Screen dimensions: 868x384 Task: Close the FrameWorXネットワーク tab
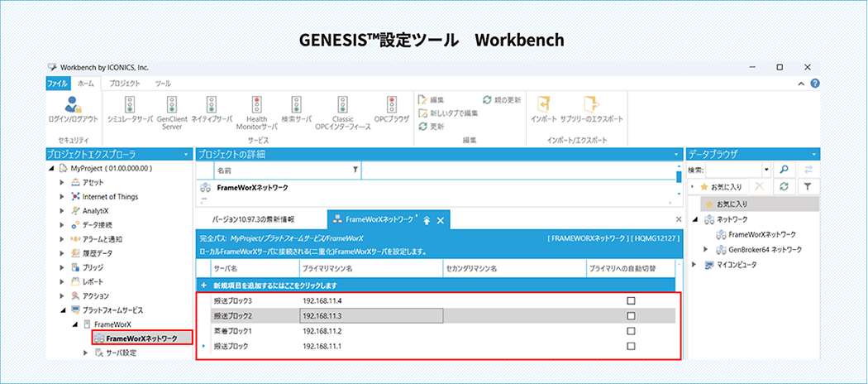(441, 220)
